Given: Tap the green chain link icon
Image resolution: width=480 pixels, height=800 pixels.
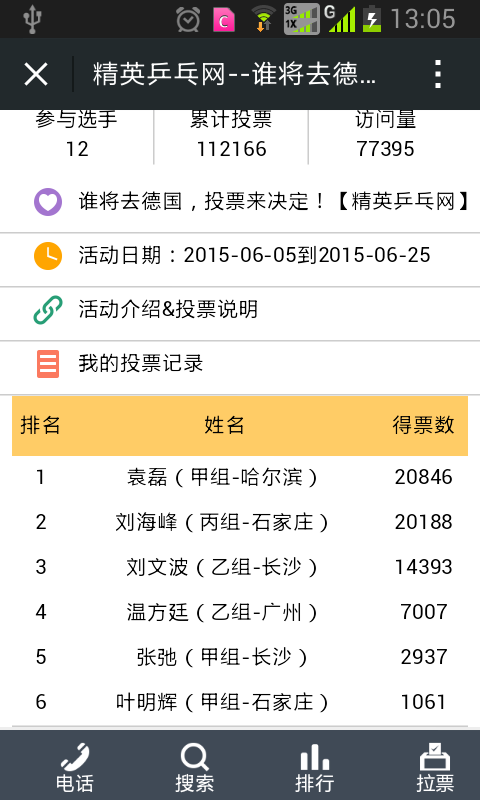Looking at the screenshot, I should 48,310.
